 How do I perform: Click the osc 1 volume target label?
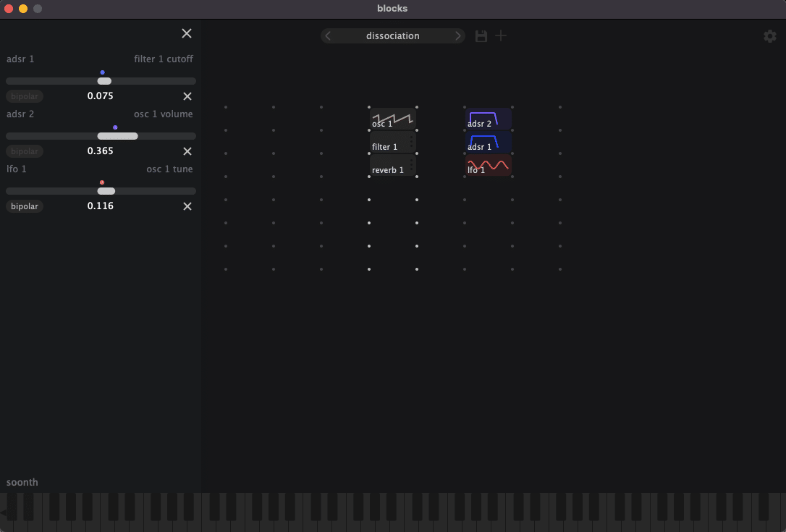[164, 114]
